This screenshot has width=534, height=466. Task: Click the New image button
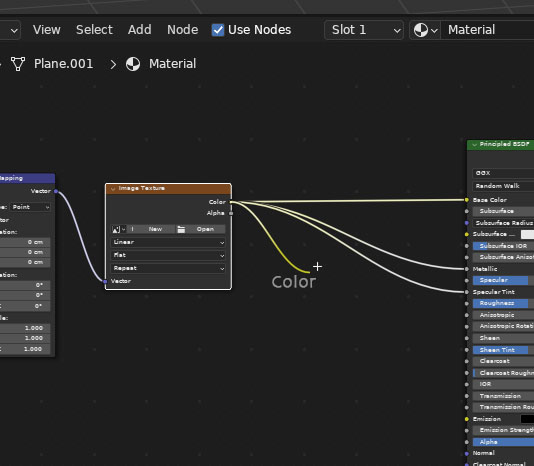coord(155,229)
